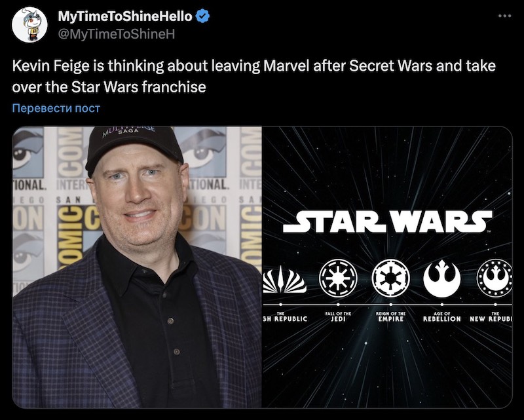This screenshot has height=420, width=524.
Task: Click the "Reign of the Empire" label
Action: coord(390,316)
